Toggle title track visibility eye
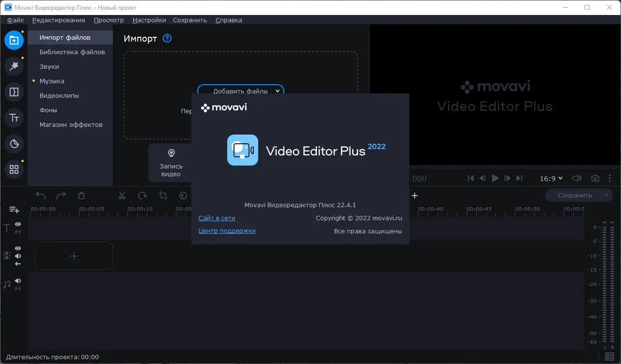 [x=18, y=224]
